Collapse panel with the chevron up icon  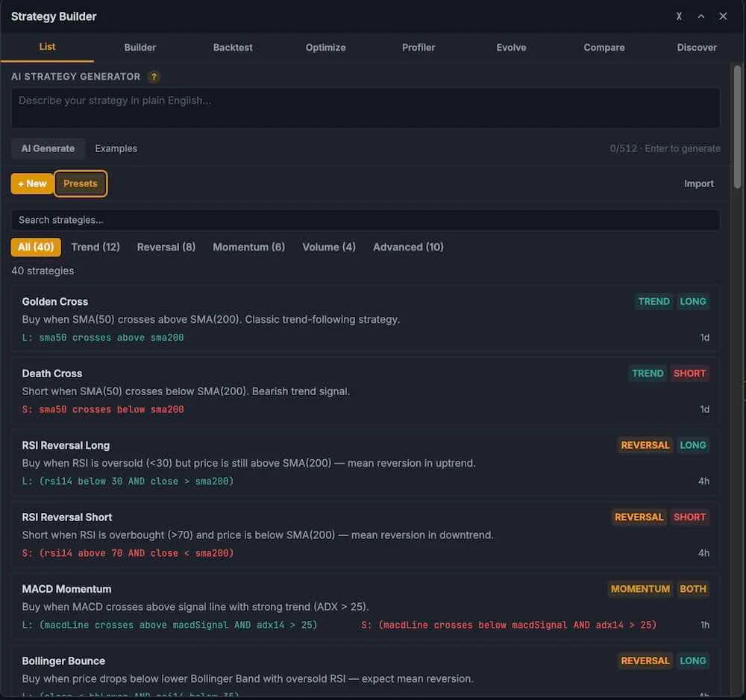tap(700, 16)
